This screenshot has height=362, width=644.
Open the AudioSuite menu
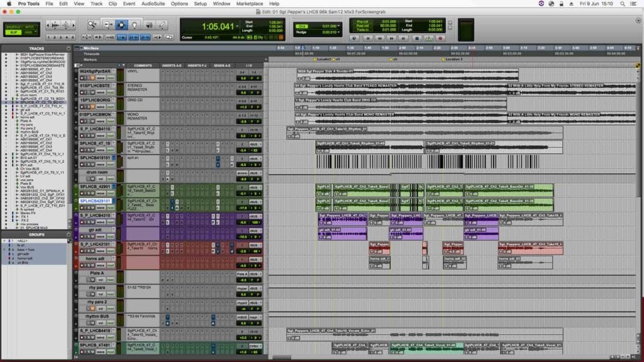pos(153,4)
